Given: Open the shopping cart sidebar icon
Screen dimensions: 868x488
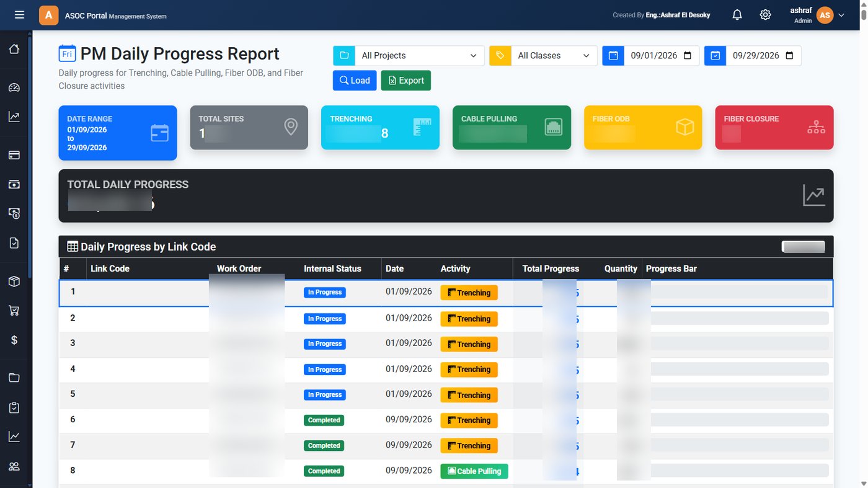Looking at the screenshot, I should (14, 311).
